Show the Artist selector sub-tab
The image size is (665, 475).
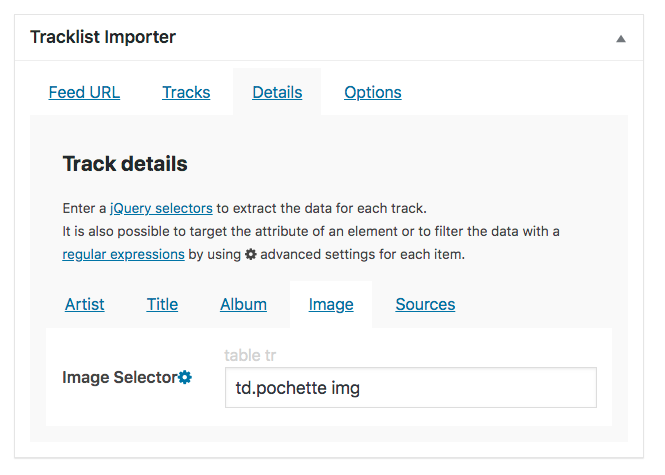(x=84, y=304)
